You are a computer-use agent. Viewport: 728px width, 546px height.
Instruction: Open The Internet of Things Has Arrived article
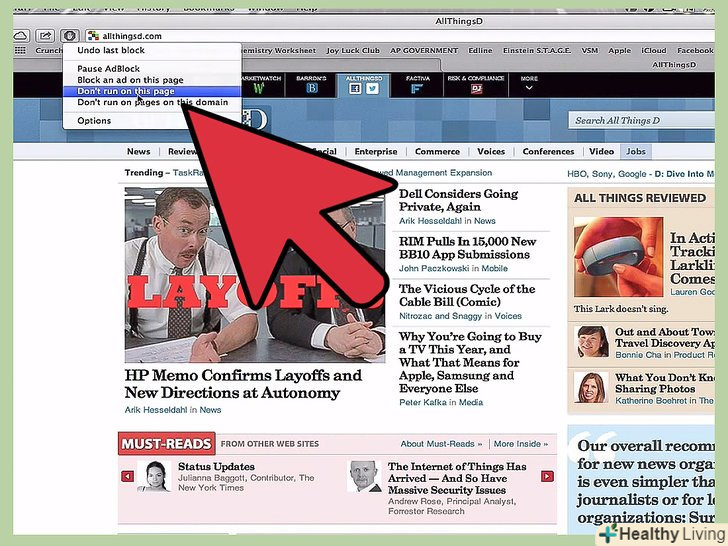[457, 478]
